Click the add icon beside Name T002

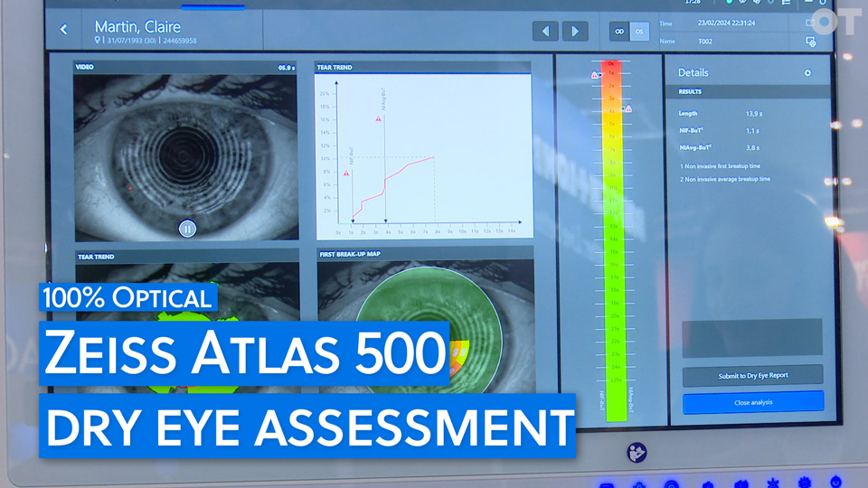pyautogui.click(x=811, y=42)
